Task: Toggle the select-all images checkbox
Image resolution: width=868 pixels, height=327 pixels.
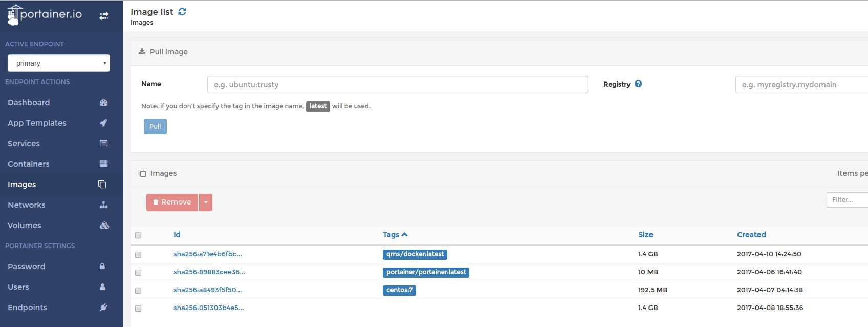Action: point(138,235)
